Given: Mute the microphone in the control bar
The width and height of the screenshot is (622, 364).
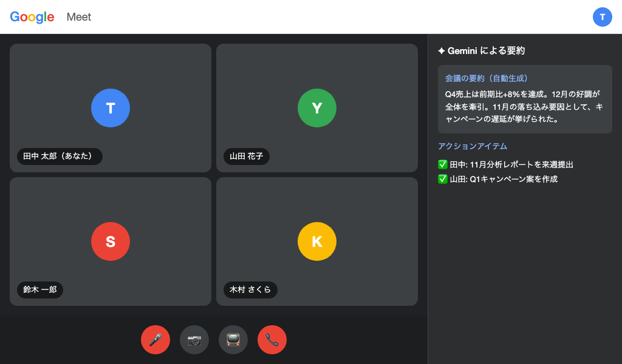Looking at the screenshot, I should point(155,340).
